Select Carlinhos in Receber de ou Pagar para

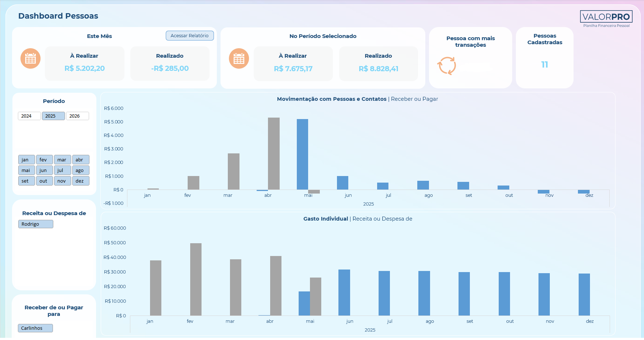pyautogui.click(x=35, y=328)
